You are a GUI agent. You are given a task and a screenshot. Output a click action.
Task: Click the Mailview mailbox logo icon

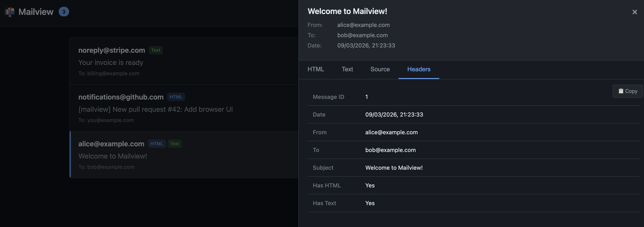10,12
